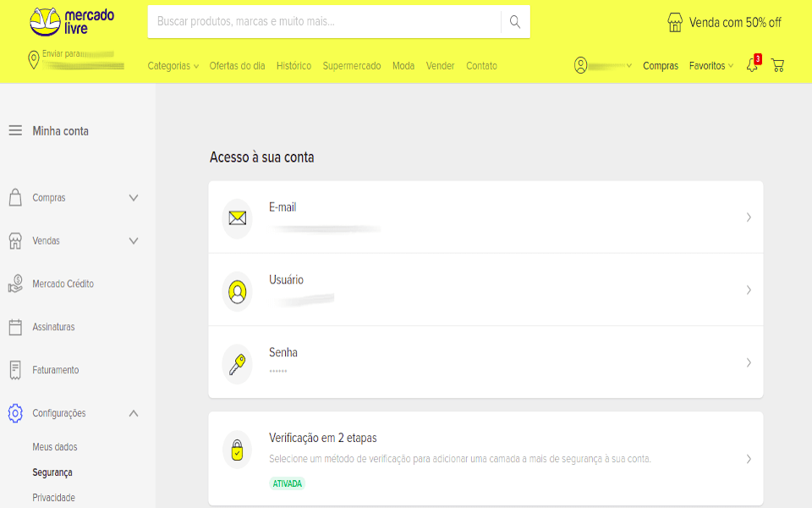Click the search magnifier icon

tap(515, 22)
